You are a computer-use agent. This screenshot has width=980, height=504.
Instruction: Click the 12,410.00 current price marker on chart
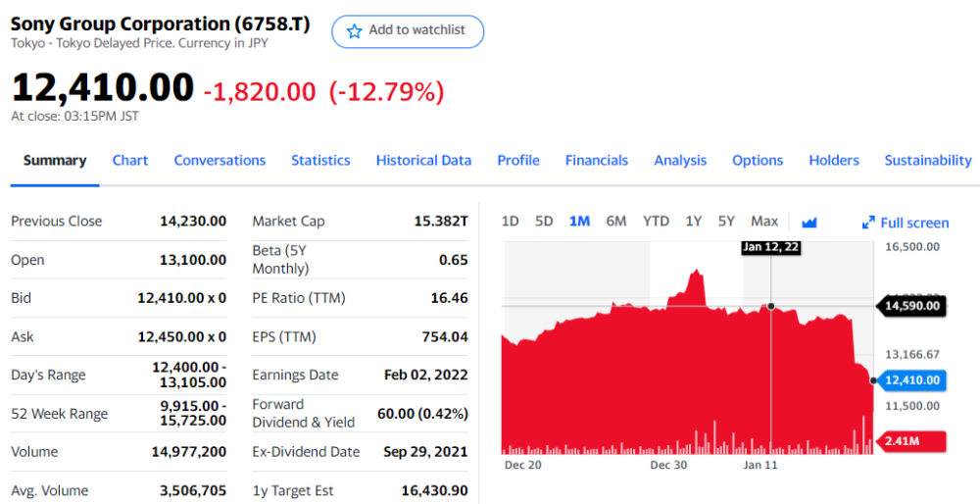(912, 380)
